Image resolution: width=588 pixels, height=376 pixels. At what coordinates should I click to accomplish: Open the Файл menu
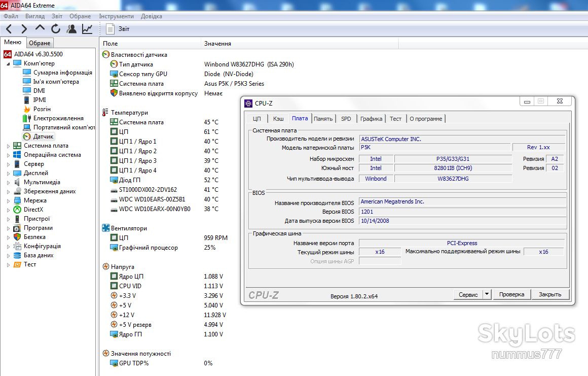11,16
